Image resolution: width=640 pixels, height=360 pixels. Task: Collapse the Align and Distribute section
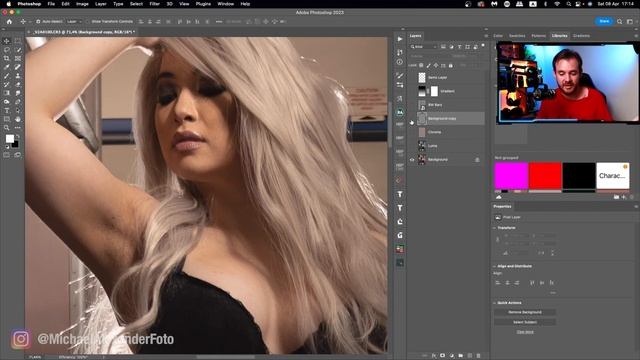tap(495, 266)
